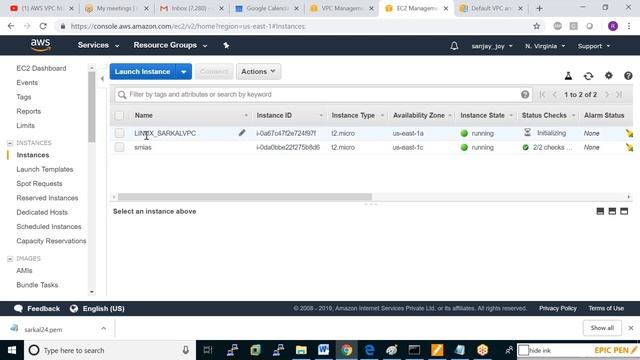
Task: Click the AWS logo home icon
Action: tap(40, 45)
